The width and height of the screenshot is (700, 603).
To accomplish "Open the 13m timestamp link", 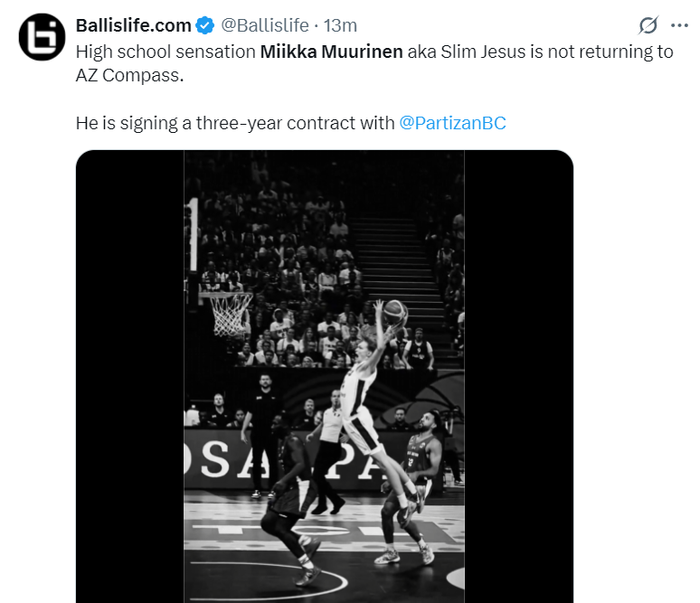I will (341, 25).
